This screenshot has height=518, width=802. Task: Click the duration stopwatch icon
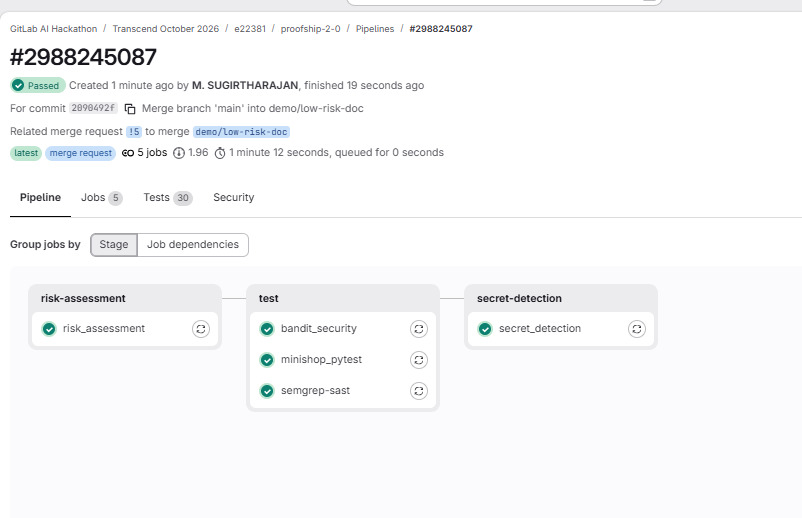(x=220, y=153)
